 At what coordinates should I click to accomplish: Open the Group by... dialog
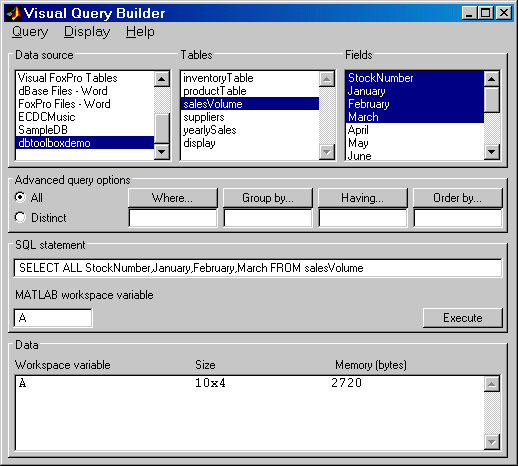point(268,198)
